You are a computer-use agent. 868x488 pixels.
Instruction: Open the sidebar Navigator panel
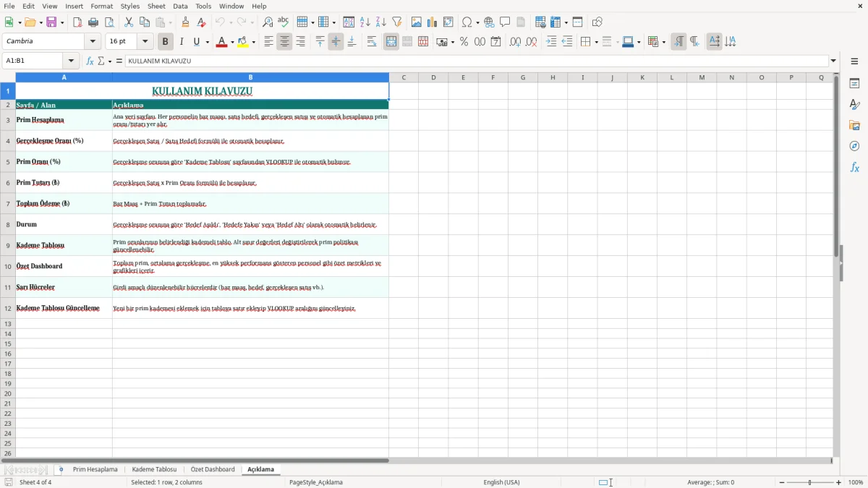pyautogui.click(x=854, y=146)
